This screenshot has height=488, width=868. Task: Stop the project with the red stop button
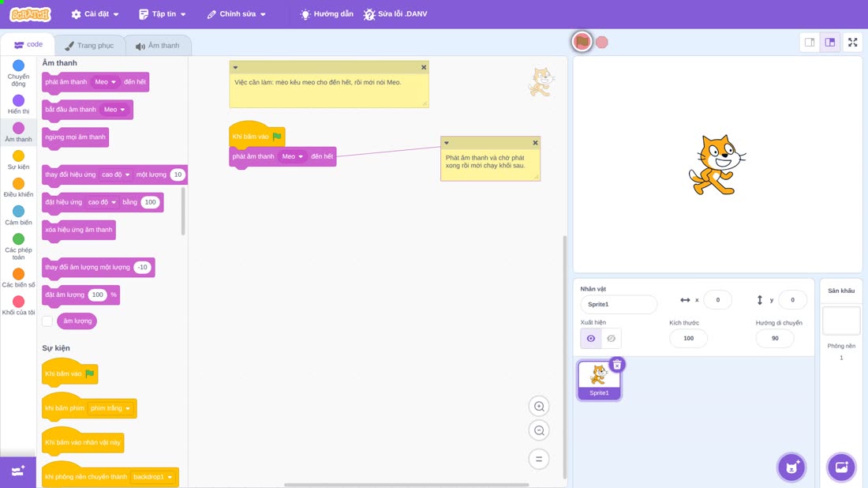(x=602, y=42)
